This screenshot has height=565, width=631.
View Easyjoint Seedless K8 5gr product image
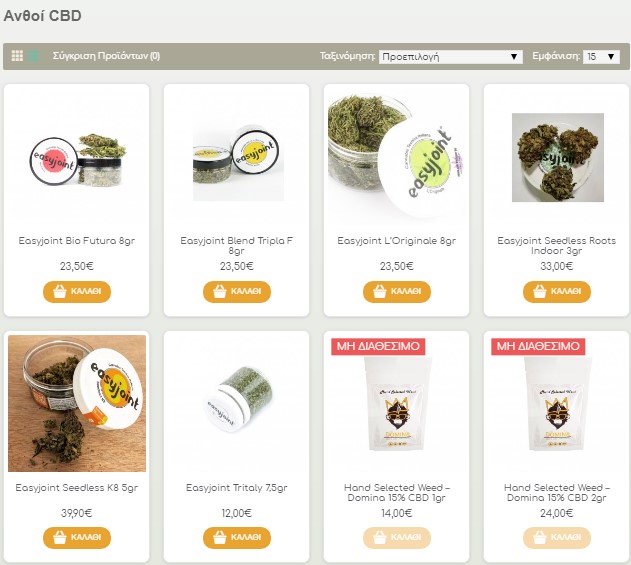(x=77, y=403)
